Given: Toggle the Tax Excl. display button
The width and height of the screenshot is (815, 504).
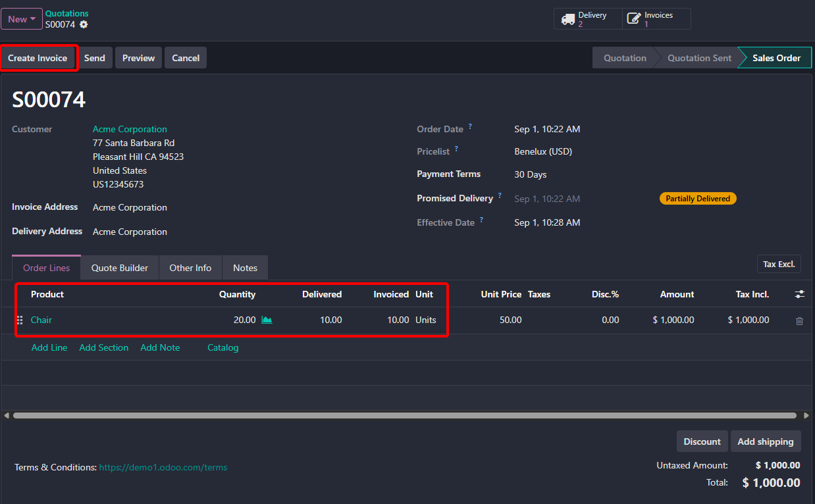Looking at the screenshot, I should point(779,265).
